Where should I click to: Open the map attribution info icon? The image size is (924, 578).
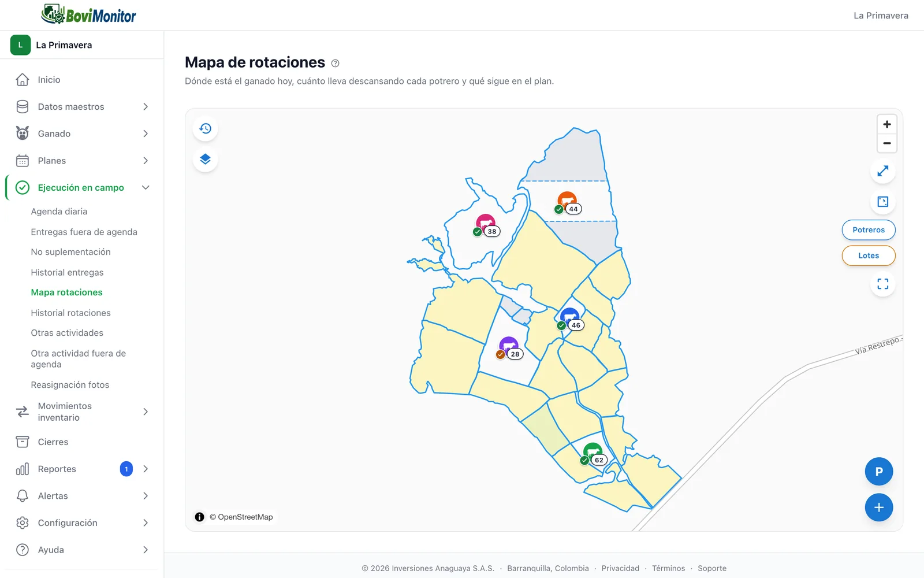click(x=200, y=517)
